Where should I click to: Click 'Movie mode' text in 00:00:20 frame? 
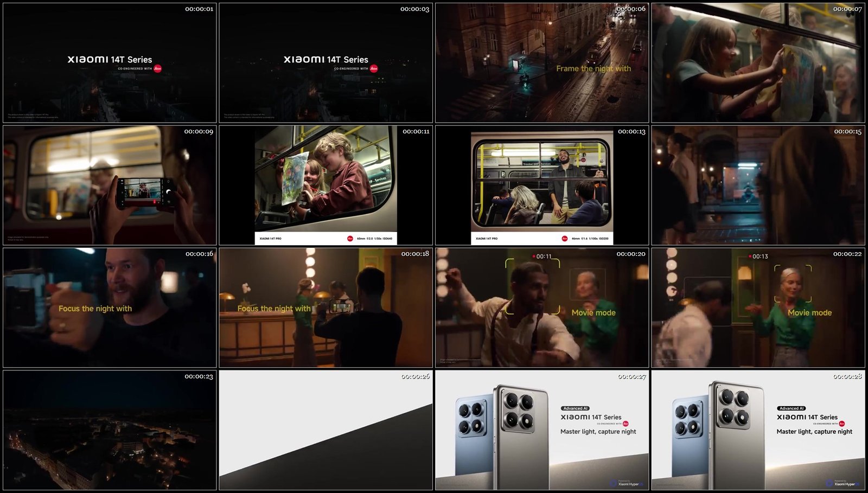coord(593,313)
